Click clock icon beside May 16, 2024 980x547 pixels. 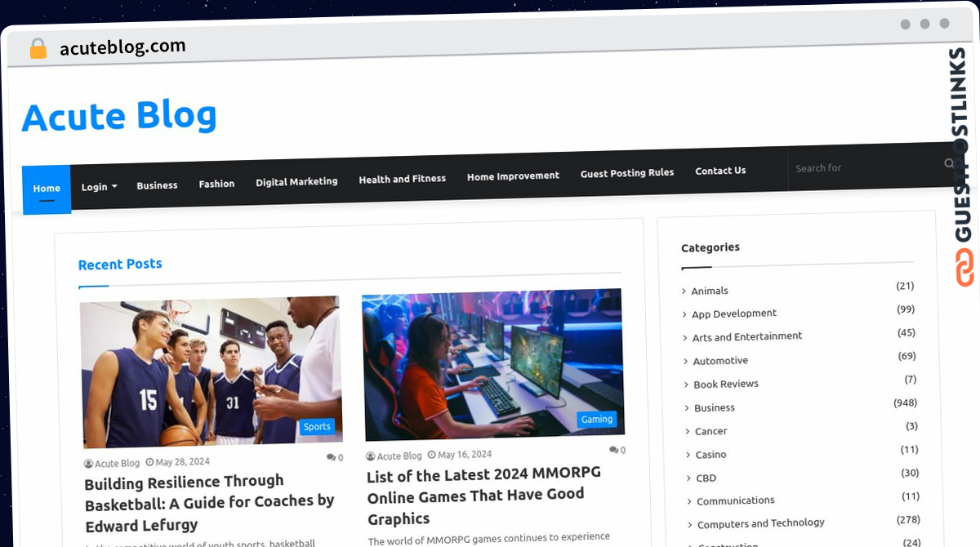pos(431,455)
